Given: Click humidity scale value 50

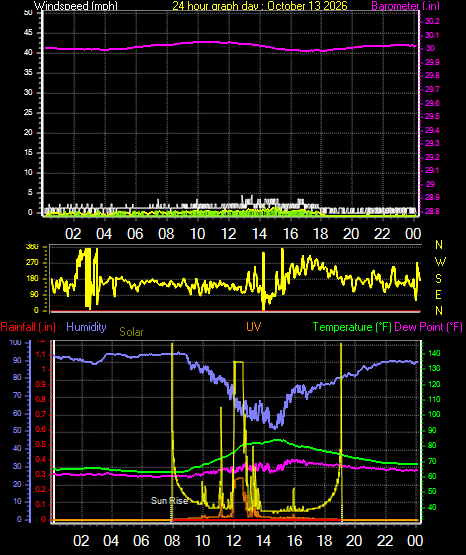Looking at the screenshot, I should point(17,431).
